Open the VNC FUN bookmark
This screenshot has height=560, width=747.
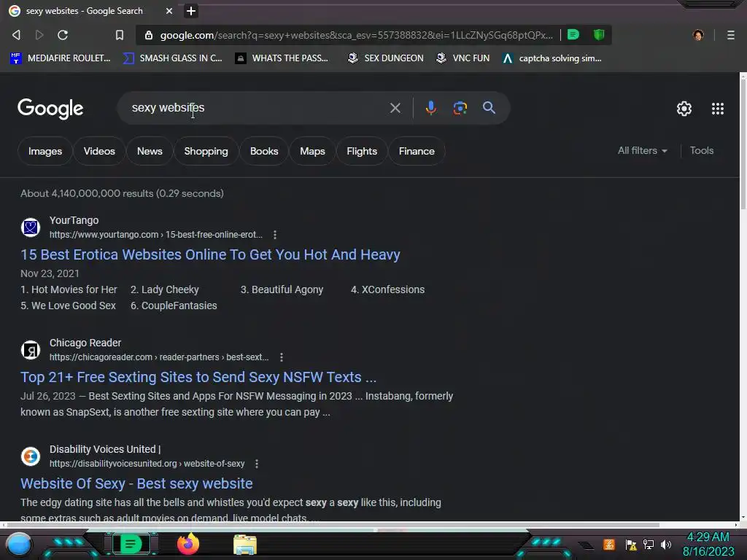click(x=463, y=58)
